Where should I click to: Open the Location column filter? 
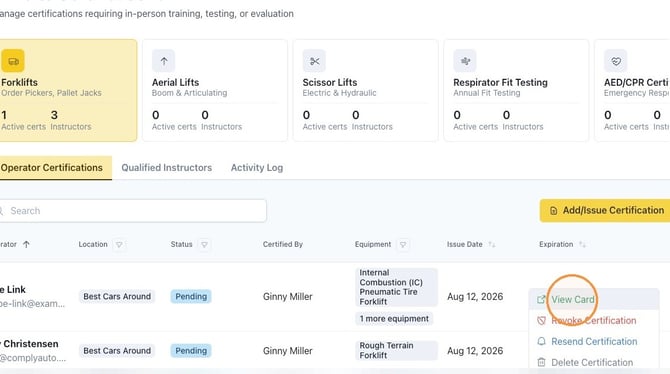[x=119, y=244]
